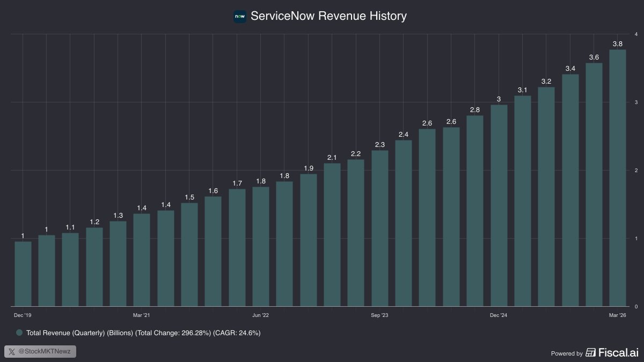Select the value label '1.5'
Viewport: 644px width, 362px height.
pyautogui.click(x=189, y=197)
